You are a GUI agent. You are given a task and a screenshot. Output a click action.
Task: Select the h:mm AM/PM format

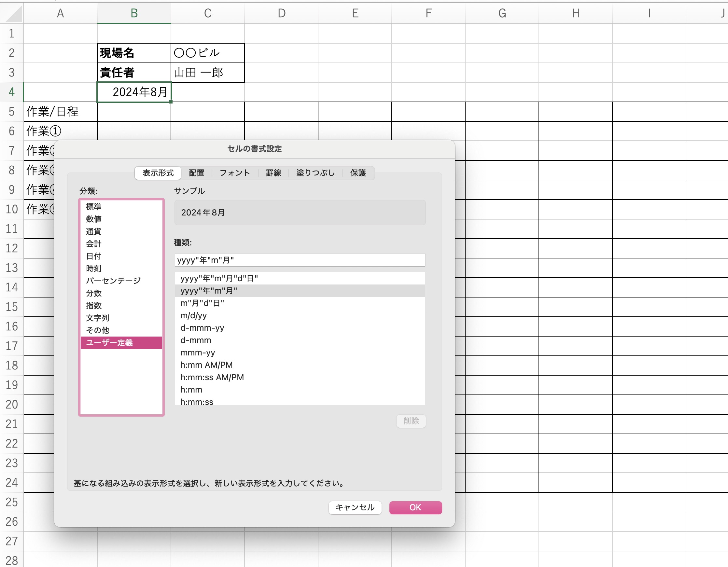coord(300,365)
